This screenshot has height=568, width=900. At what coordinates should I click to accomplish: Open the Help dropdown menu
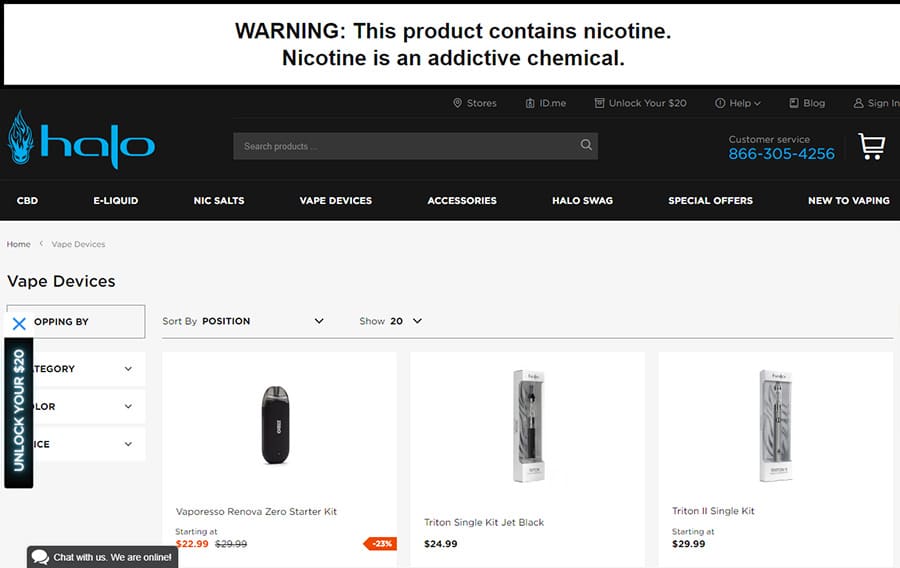(x=738, y=103)
